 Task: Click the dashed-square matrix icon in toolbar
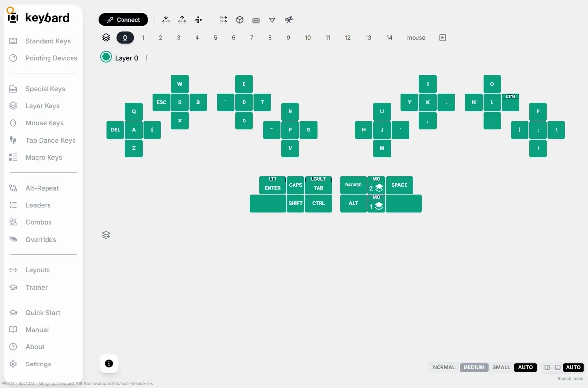[x=223, y=20]
